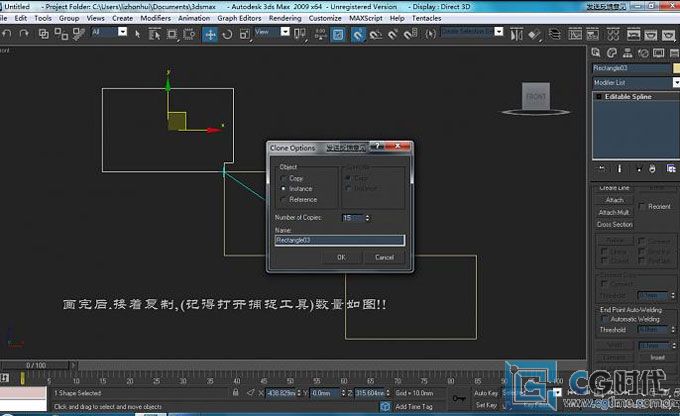Click the Z coordinate spinner arrows
The width and height of the screenshot is (680, 416).
tap(388, 393)
